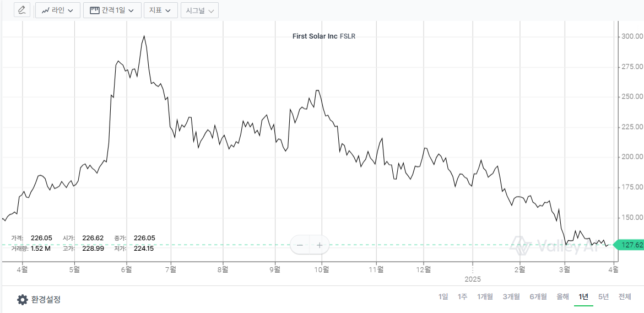Click the zoom in plus button
This screenshot has height=313, width=644.
(320, 245)
